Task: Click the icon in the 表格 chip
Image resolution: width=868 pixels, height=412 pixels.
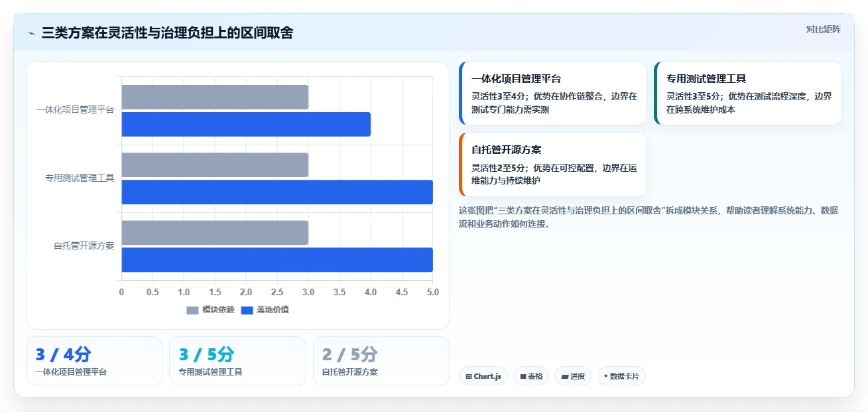Action: coord(523,377)
